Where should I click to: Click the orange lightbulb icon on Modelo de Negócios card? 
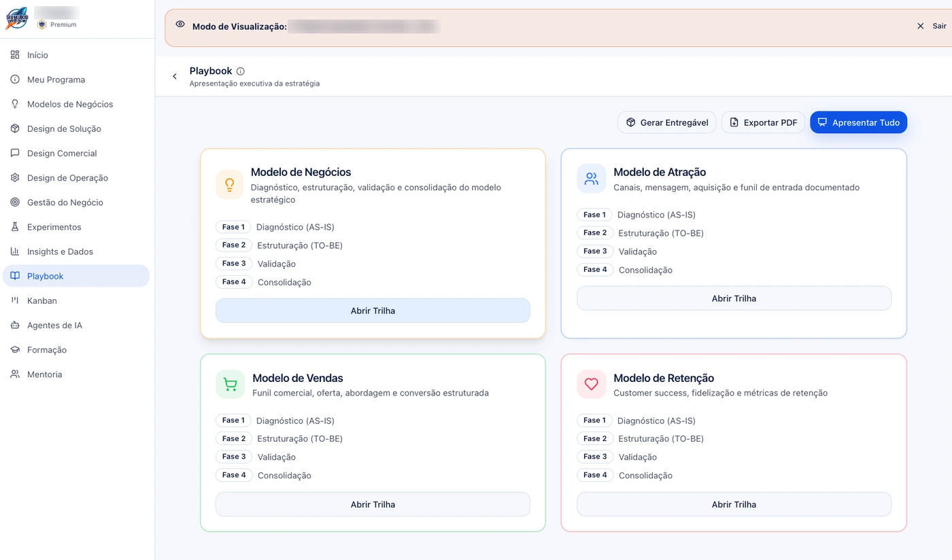pos(230,185)
